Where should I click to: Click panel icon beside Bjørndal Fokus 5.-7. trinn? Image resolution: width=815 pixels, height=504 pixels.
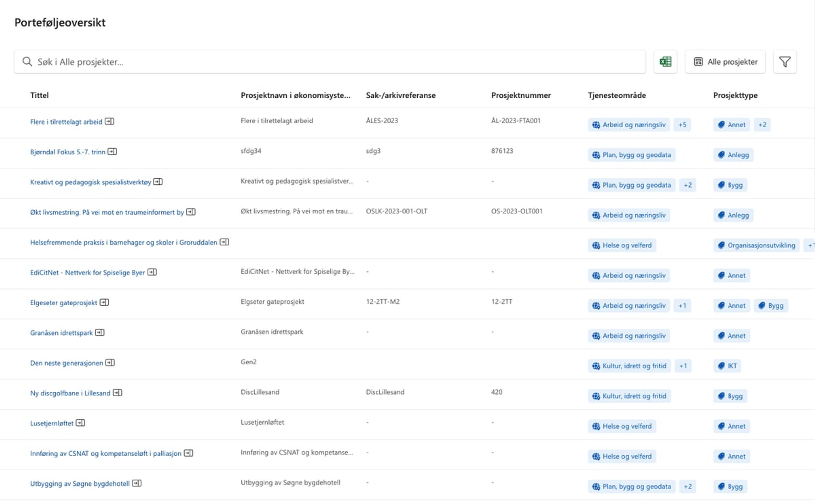(112, 152)
